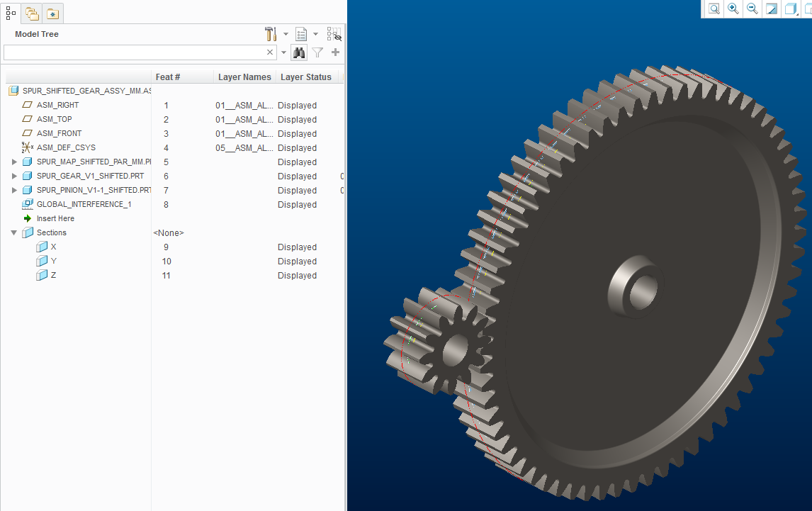The height and width of the screenshot is (511, 812).
Task: Click the Zoom Out magnifier icon
Action: (x=752, y=9)
